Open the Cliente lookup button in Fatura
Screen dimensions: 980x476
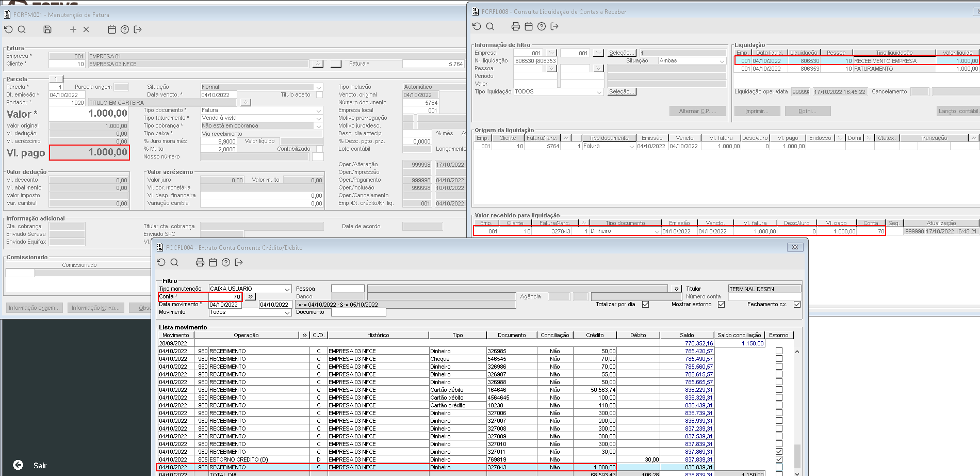318,64
